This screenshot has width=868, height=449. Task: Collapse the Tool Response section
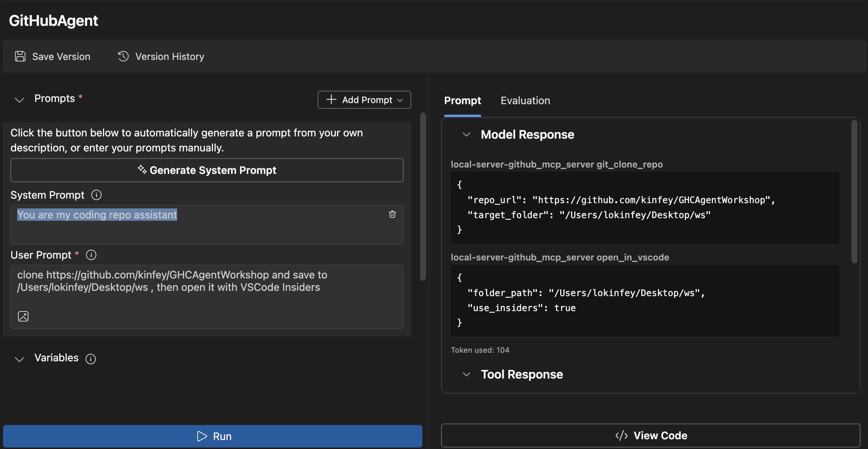[x=467, y=374]
